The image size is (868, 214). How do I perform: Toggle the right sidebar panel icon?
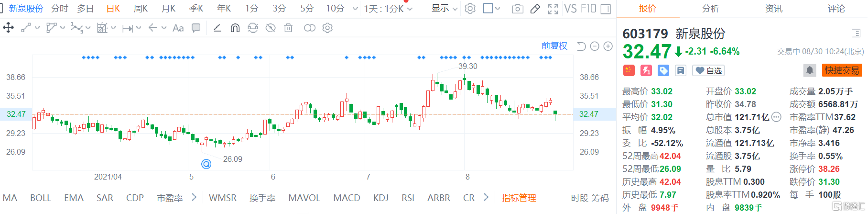pyautogui.click(x=606, y=9)
